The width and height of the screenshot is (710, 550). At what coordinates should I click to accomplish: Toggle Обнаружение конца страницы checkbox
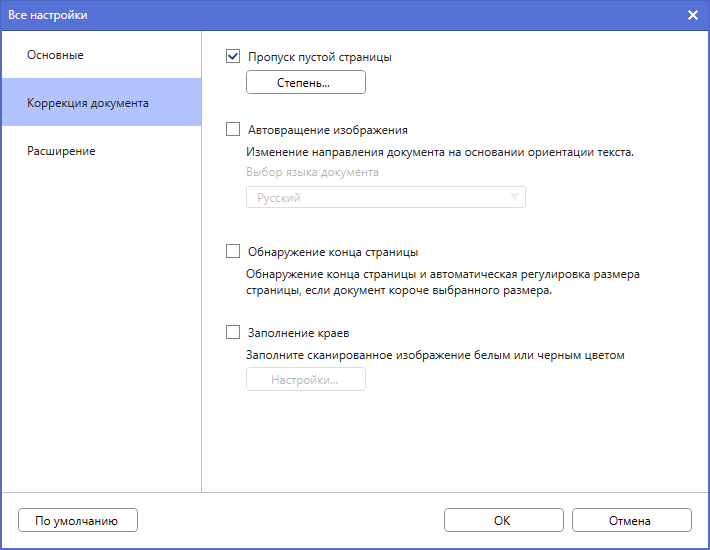point(234,252)
